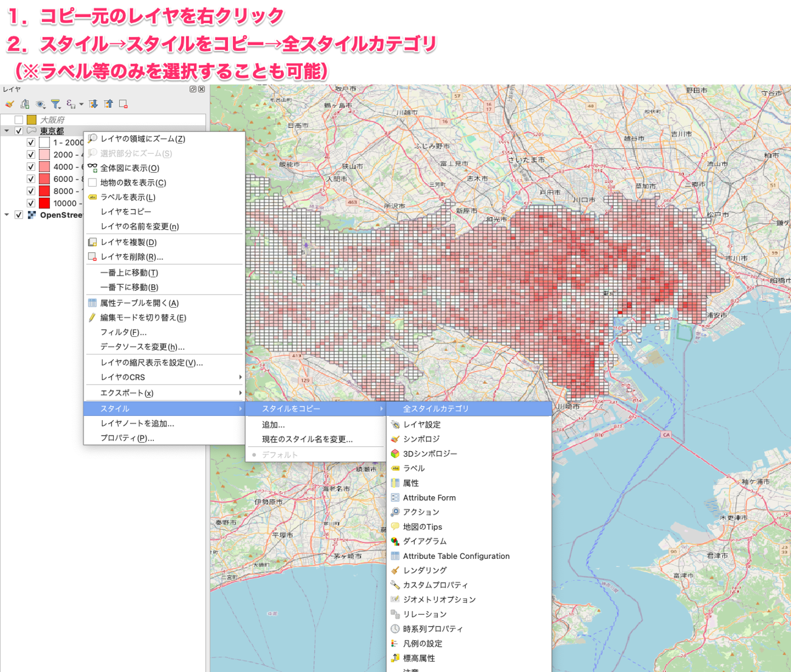Open the layer styling panel brush icon

click(9, 104)
